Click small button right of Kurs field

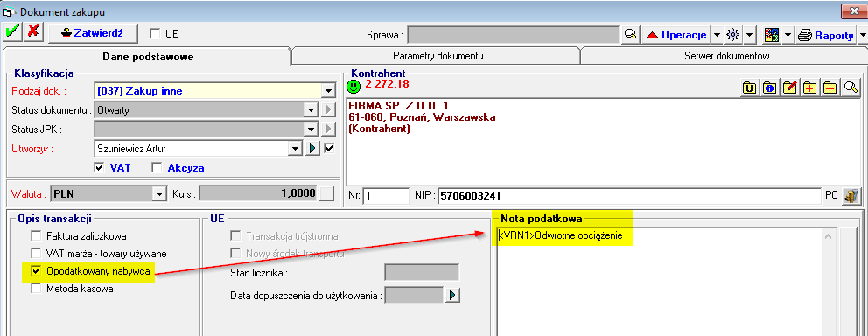click(328, 193)
